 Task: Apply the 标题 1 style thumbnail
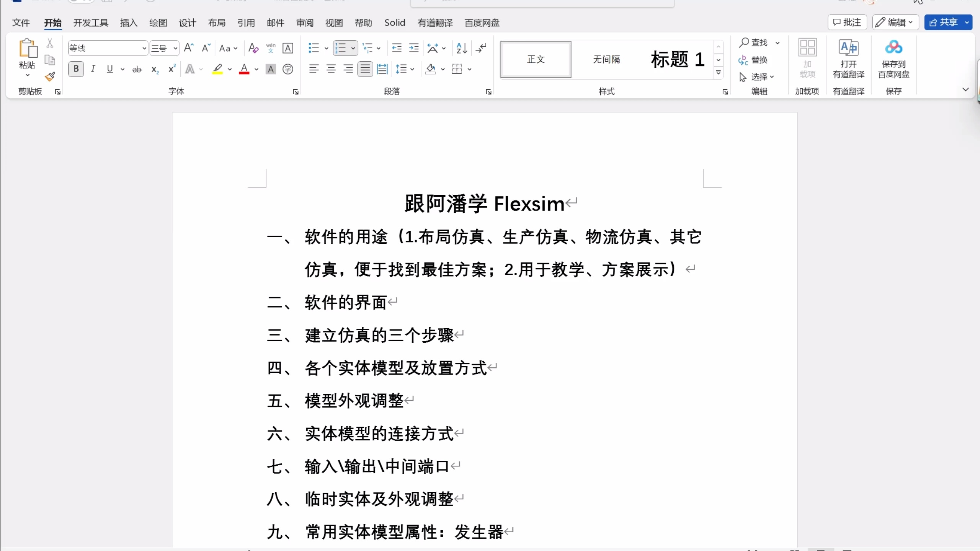[677, 59]
